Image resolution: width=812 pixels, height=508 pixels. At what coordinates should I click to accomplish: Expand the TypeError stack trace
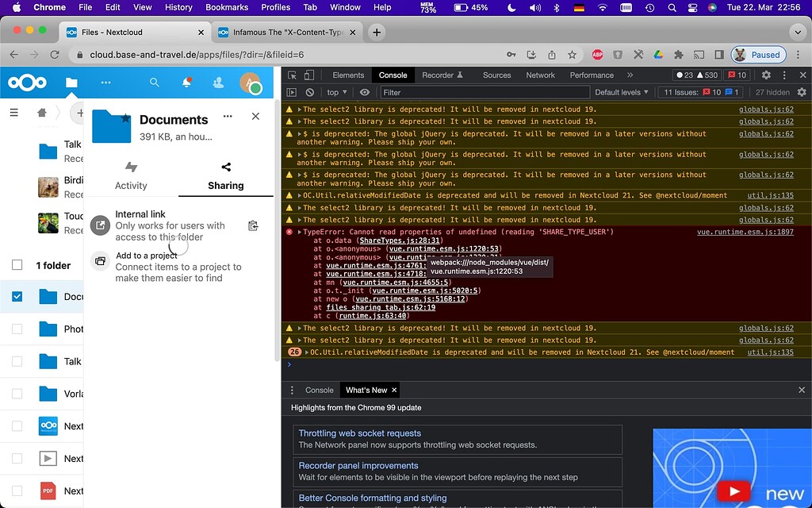299,233
